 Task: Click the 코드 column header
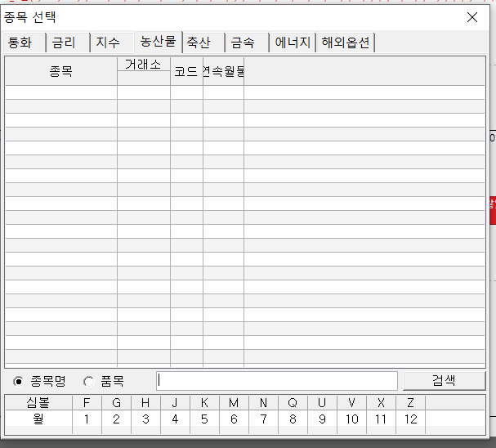(186, 72)
